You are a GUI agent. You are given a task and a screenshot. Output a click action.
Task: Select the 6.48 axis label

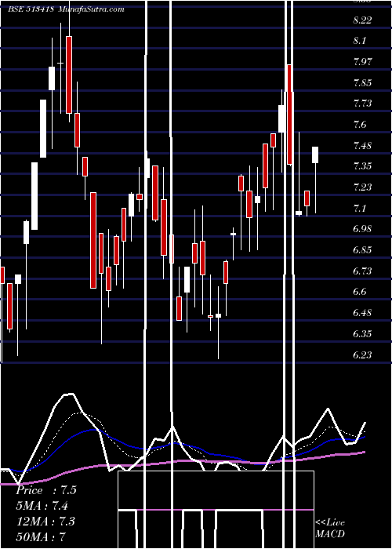coord(362,312)
